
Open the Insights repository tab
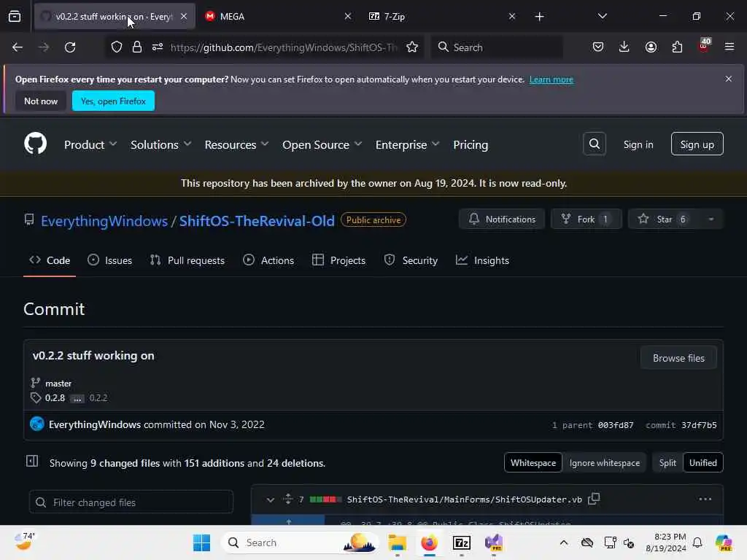point(483,260)
